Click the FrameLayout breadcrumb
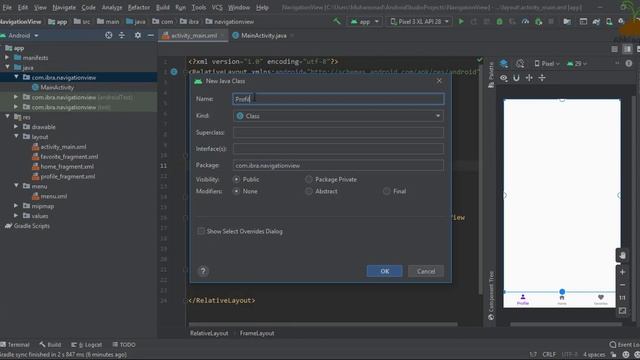The width and height of the screenshot is (640, 360). 257,333
